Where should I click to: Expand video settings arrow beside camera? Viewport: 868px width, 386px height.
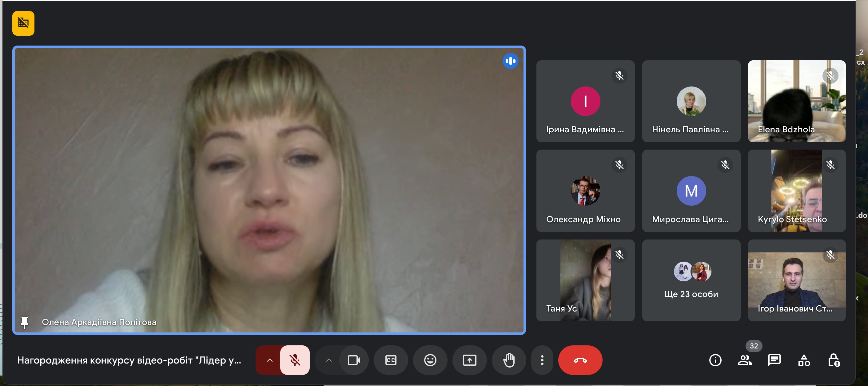pyautogui.click(x=328, y=360)
